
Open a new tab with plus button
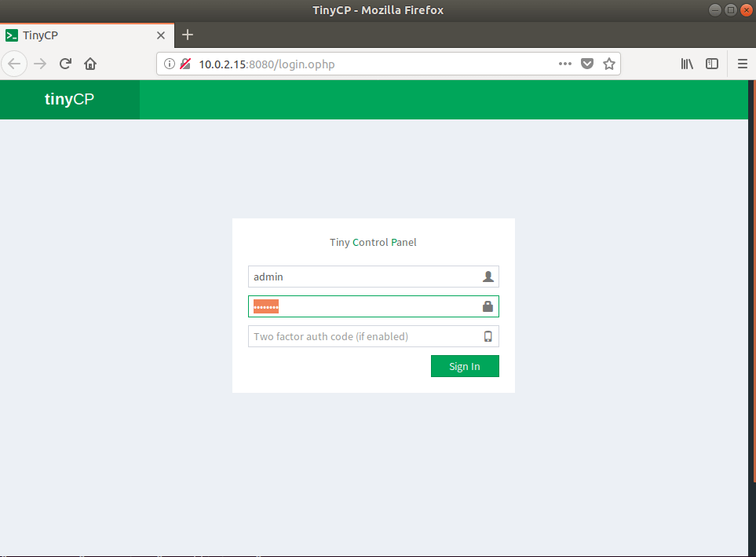point(188,35)
